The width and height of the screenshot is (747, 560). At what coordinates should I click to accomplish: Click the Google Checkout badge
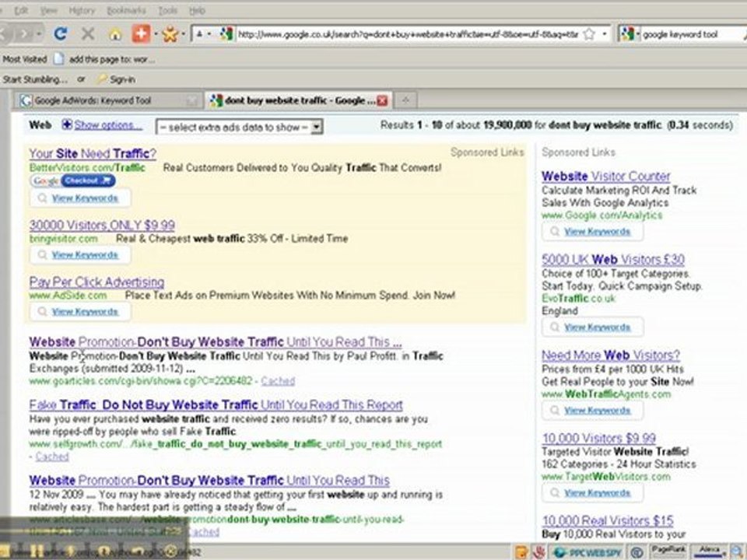[73, 180]
